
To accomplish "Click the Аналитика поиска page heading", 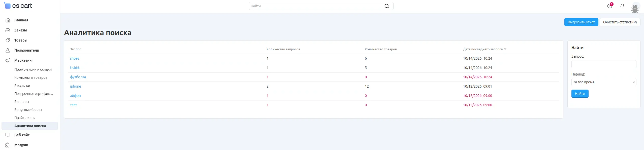I will tap(98, 33).
